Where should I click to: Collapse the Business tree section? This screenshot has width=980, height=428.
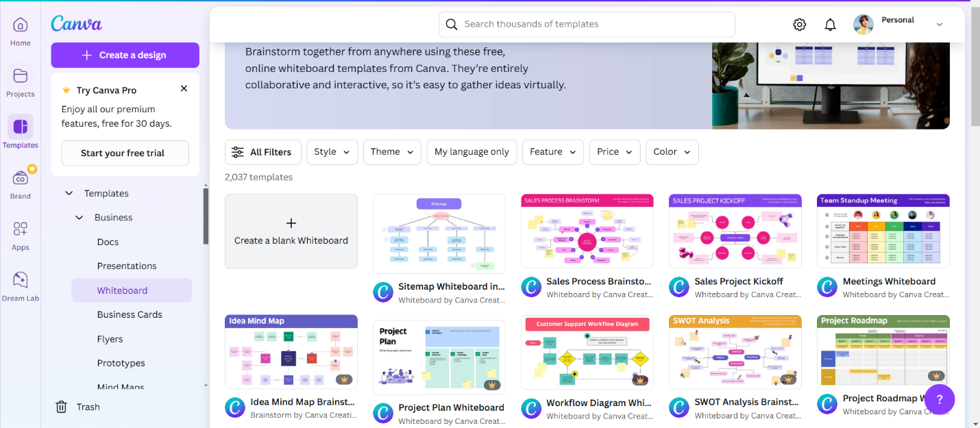pos(79,218)
